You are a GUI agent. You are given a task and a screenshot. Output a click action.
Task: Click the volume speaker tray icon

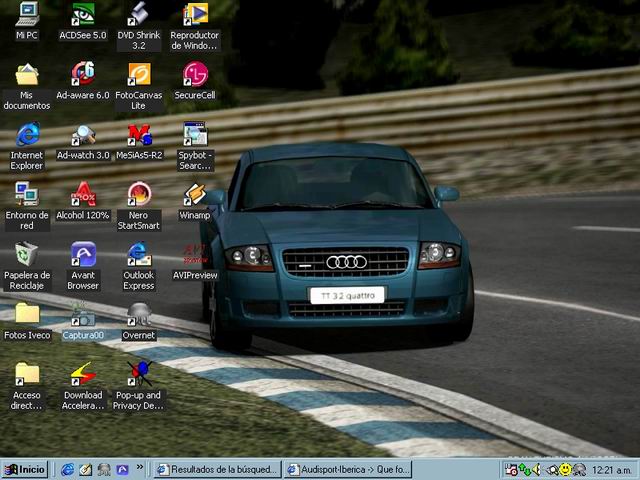click(x=538, y=470)
